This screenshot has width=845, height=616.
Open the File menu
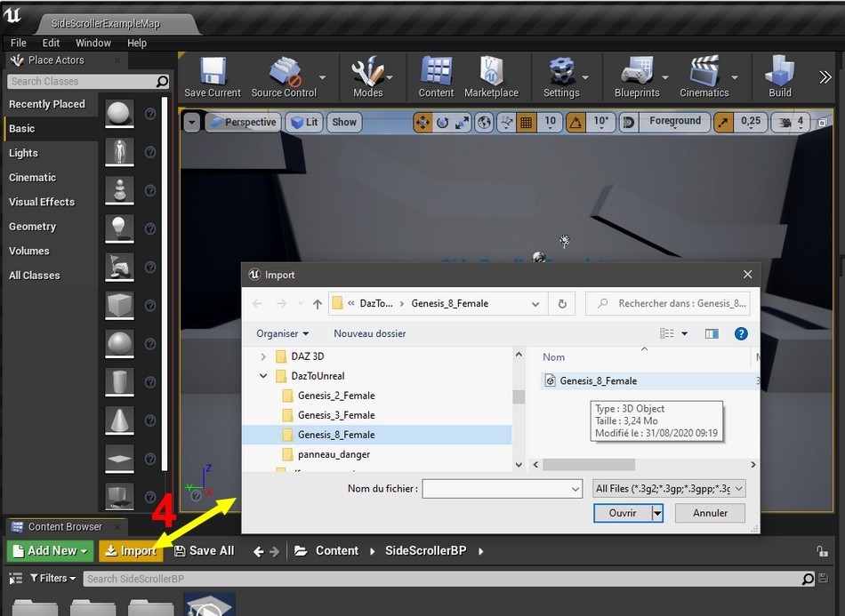(19, 43)
